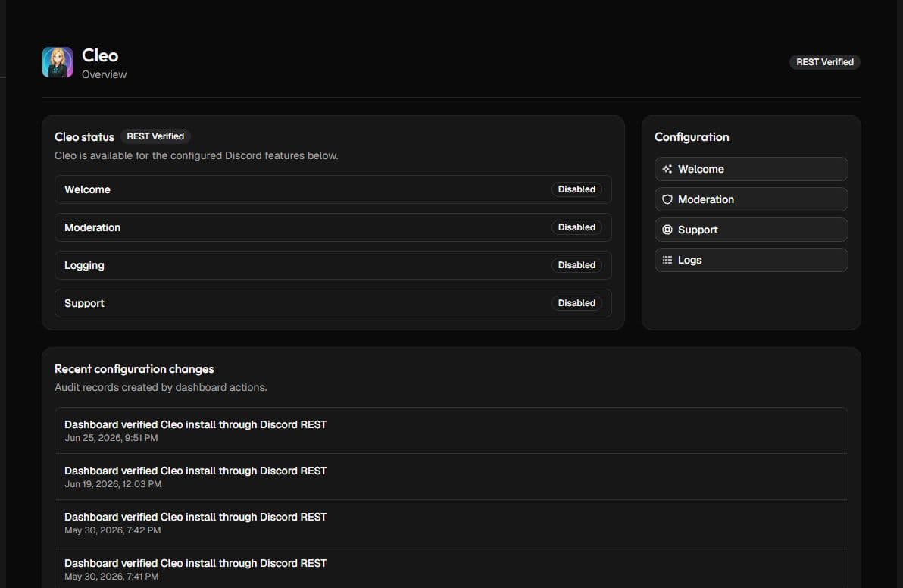Select the Moderation status row label
The image size is (903, 588).
(x=92, y=227)
